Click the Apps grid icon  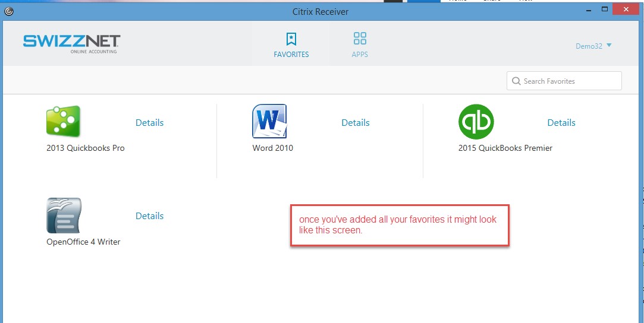click(x=360, y=39)
